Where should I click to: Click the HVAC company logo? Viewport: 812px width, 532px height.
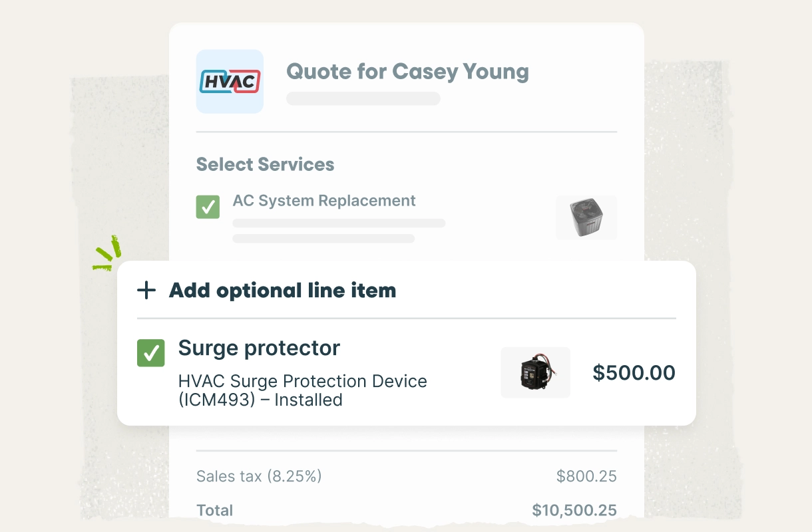tap(230, 81)
